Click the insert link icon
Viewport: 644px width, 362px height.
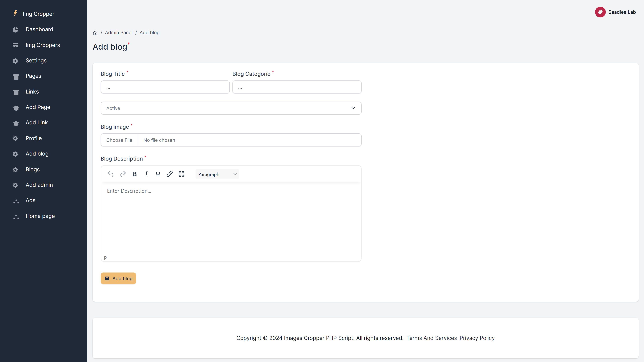170,174
